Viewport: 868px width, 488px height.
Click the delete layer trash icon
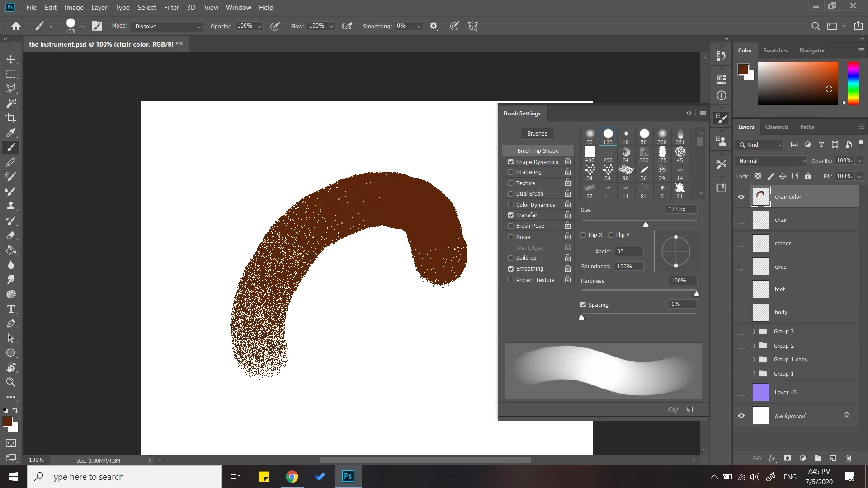tap(848, 458)
